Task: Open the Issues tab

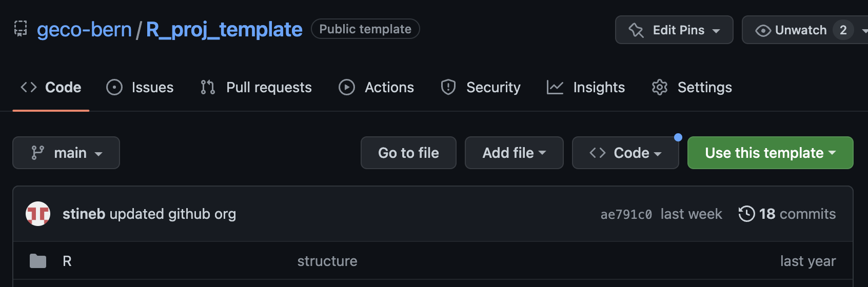Action: [x=140, y=88]
